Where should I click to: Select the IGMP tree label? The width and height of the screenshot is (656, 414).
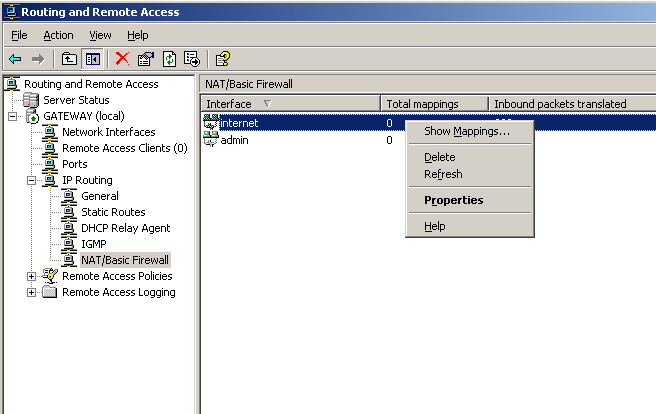tap(94, 244)
